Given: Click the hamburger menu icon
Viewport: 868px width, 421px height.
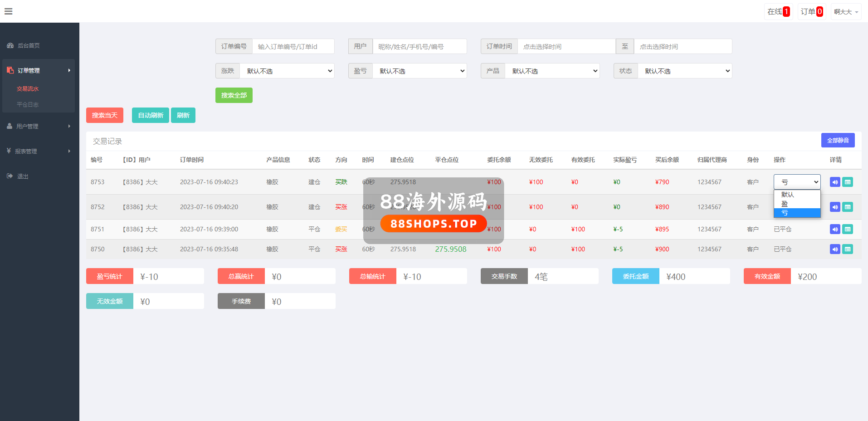Looking at the screenshot, I should click(x=8, y=11).
